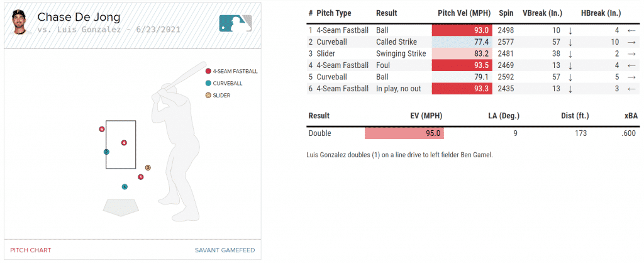Click the 95.0 exit velocity cell
The height and width of the screenshot is (263, 644).
pos(404,133)
